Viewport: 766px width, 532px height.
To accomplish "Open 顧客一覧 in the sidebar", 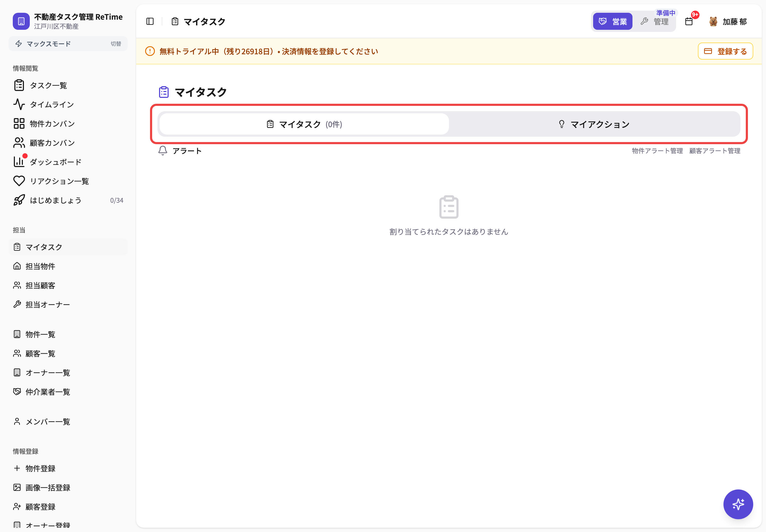I will pos(68,353).
